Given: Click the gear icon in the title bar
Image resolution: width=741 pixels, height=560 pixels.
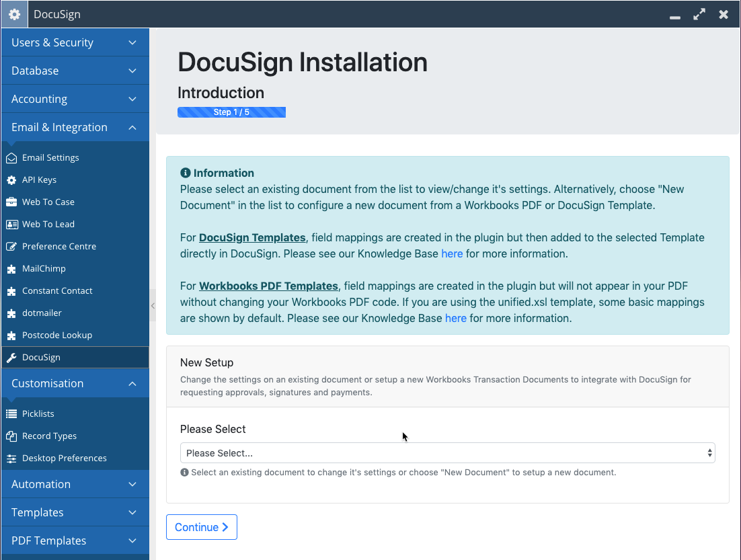Looking at the screenshot, I should 13,13.
